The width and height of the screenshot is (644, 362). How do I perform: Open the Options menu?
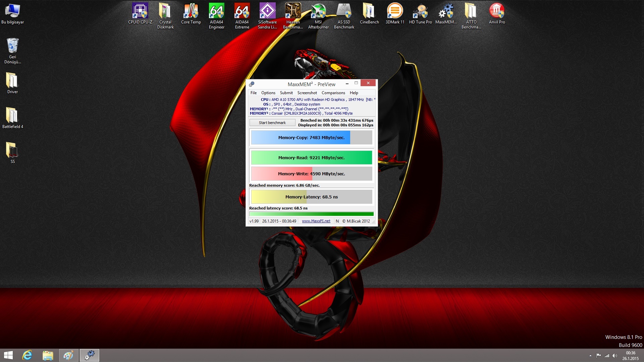point(268,93)
